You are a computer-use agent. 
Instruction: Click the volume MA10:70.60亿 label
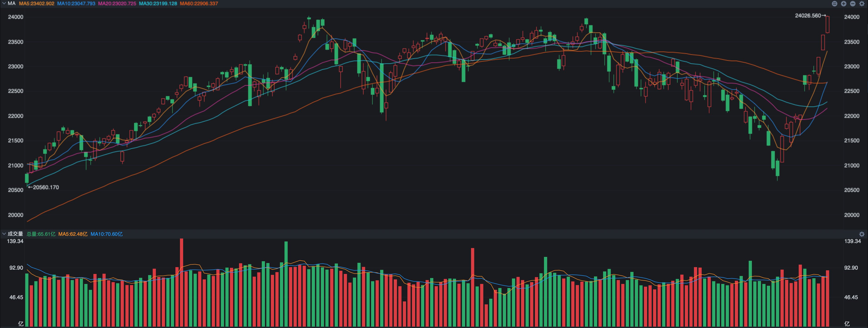pyautogui.click(x=107, y=234)
